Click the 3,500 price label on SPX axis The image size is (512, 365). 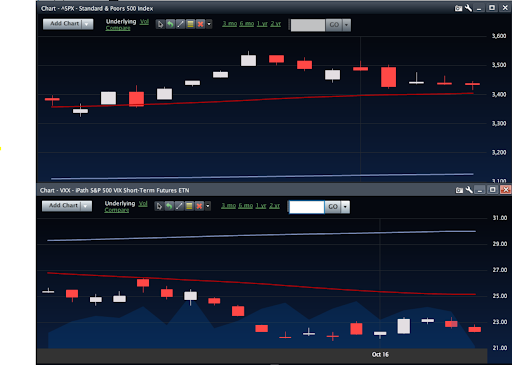coord(499,65)
